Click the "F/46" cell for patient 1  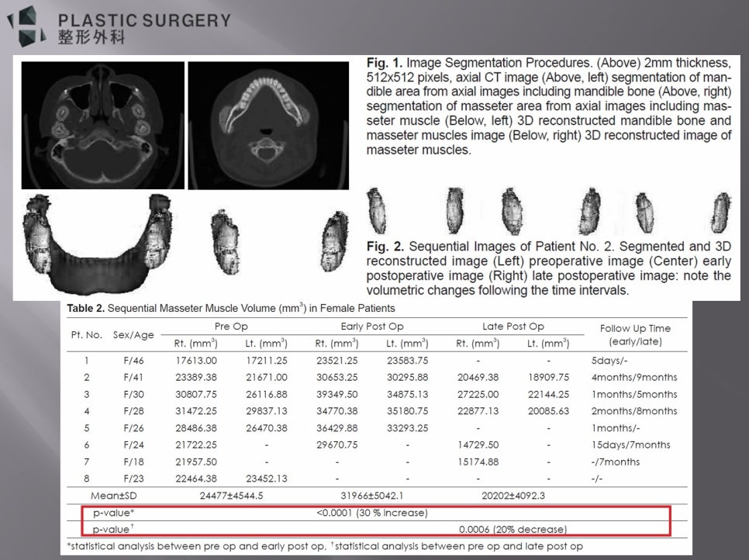(133, 361)
